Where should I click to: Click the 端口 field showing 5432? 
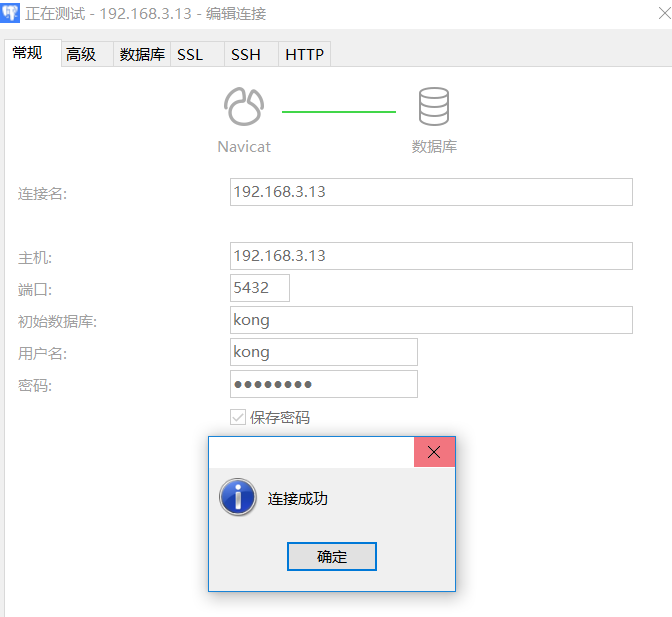(260, 288)
